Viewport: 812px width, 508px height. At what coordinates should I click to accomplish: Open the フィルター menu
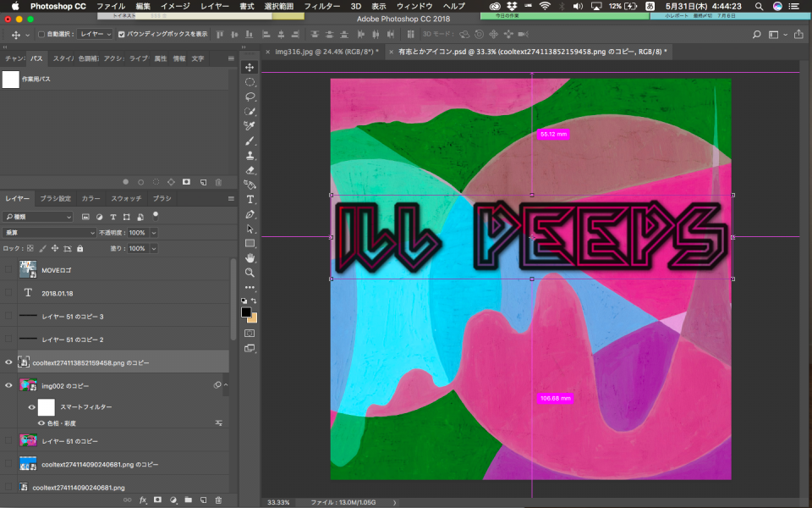(x=321, y=6)
